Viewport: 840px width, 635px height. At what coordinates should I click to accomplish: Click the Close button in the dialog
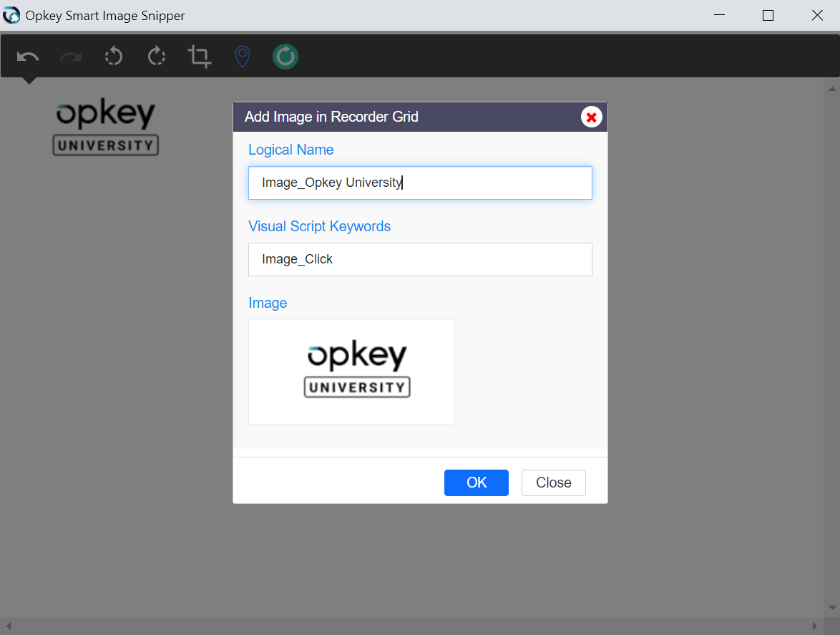553,483
